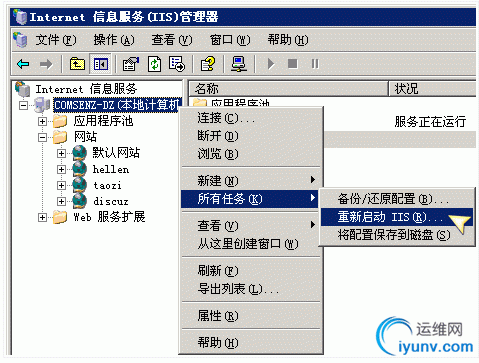The height and width of the screenshot is (363, 479).
Task: Open the 操作(A) menu
Action: (114, 40)
